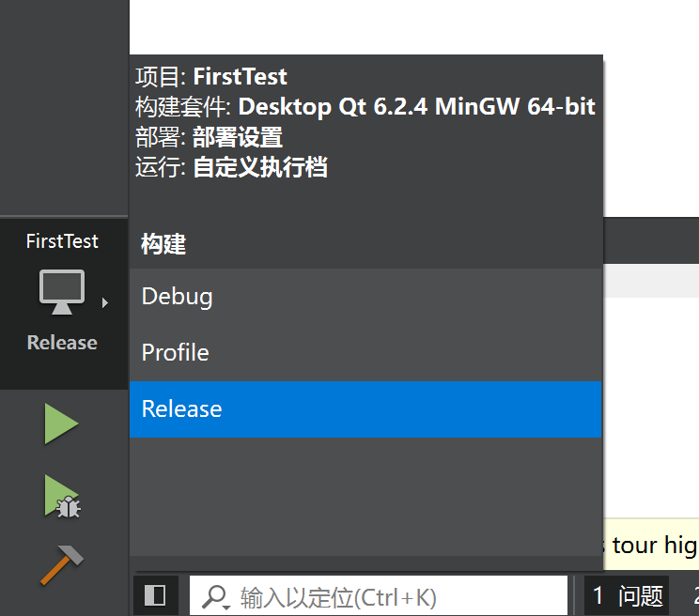Choose the highlighted Release build configuration
This screenshot has width=699, height=616.
coord(365,408)
